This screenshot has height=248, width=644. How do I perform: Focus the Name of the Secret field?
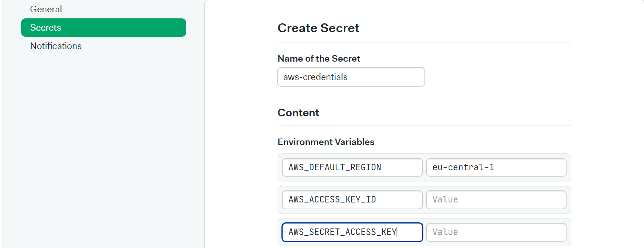pos(351,77)
